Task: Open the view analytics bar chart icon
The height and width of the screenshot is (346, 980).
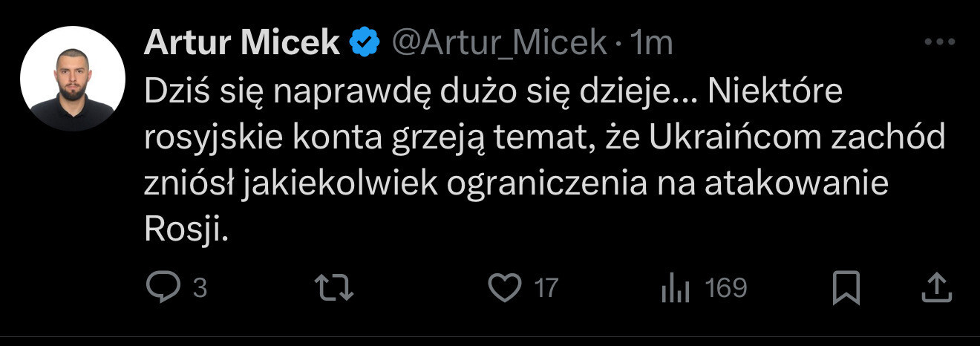Action: (676, 288)
